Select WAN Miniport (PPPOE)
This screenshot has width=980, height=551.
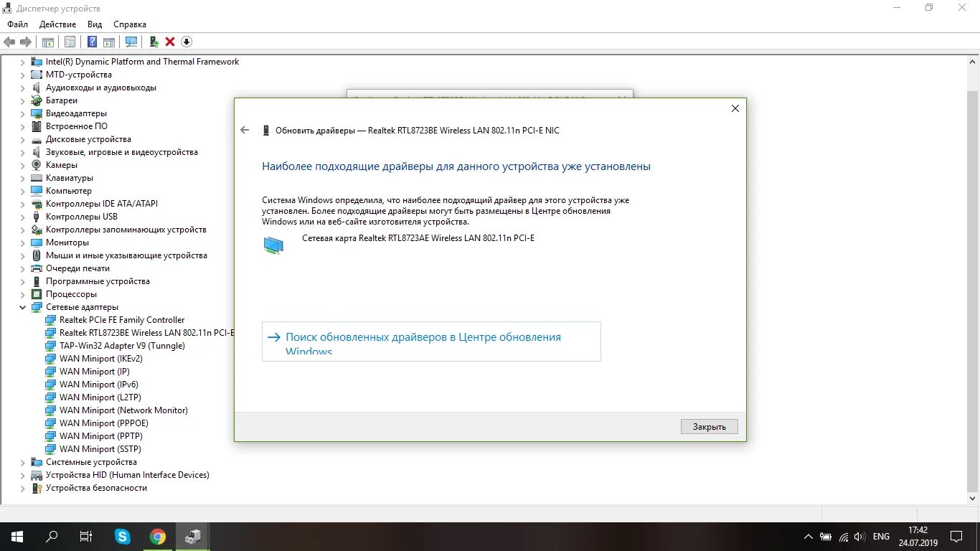104,423
